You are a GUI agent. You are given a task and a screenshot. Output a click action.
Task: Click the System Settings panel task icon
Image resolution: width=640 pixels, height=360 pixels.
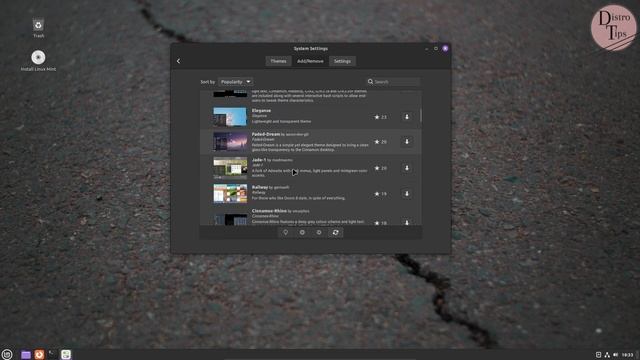coord(66,354)
